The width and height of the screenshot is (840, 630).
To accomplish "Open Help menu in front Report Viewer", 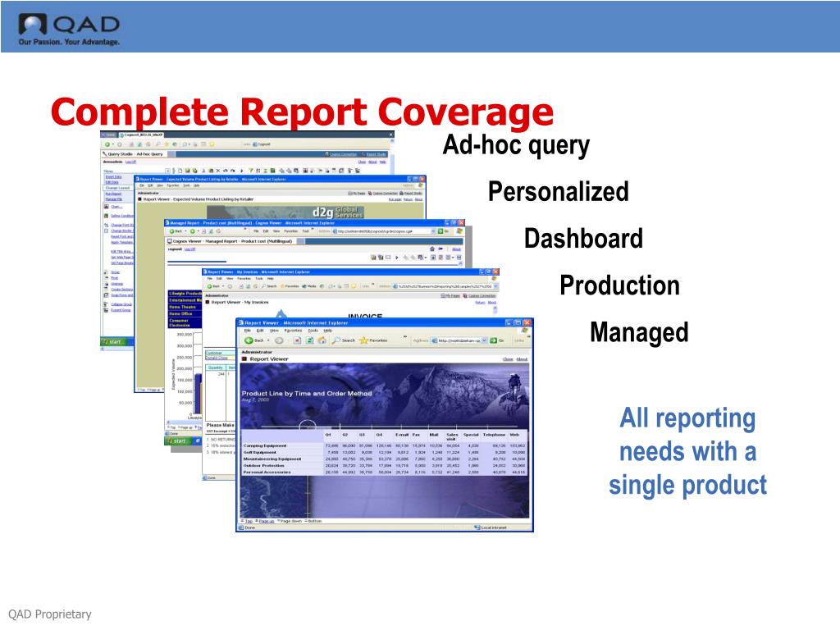I will [328, 331].
